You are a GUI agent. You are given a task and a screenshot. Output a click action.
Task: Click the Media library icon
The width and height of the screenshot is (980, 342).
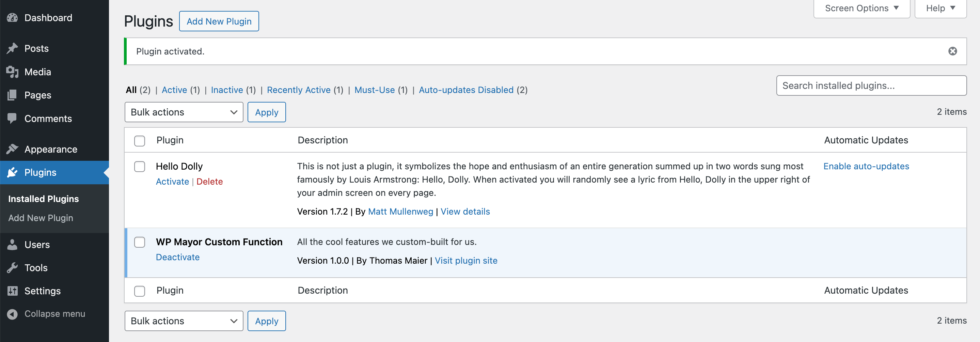[12, 72]
